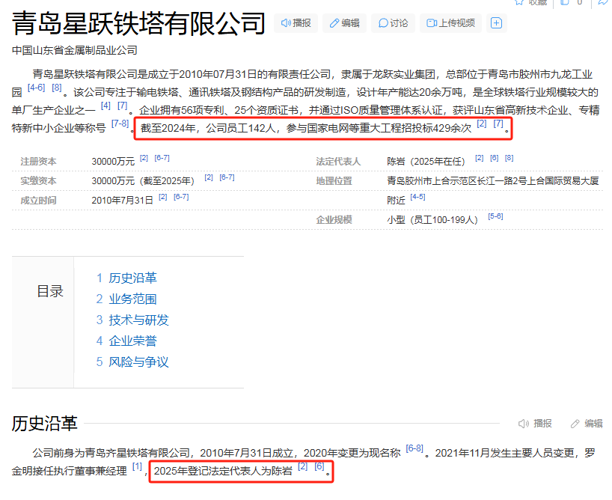Open reference [2] in the 法定代表人 row
612x500 pixels.
pos(479,158)
